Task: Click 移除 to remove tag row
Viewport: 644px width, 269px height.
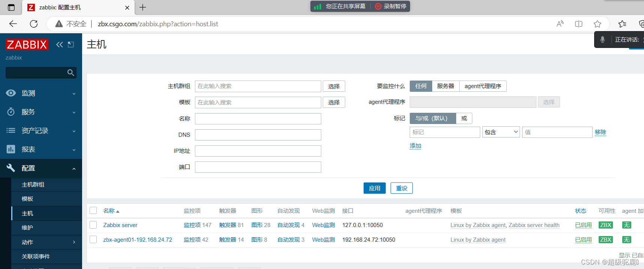Action: 601,132
